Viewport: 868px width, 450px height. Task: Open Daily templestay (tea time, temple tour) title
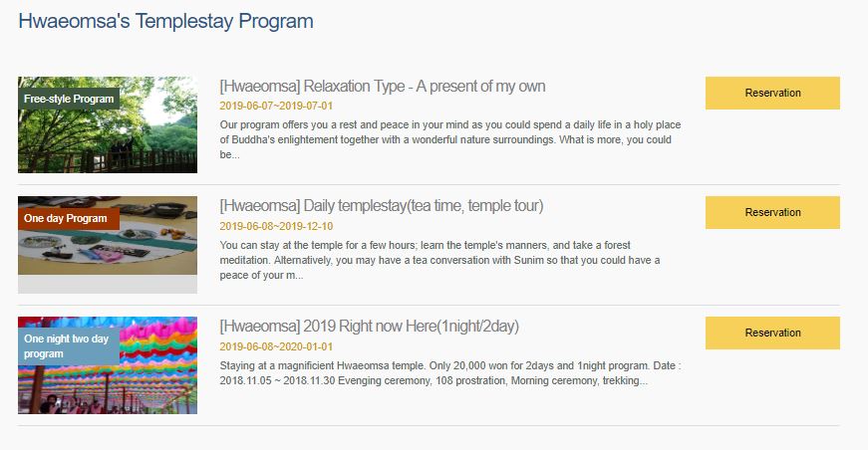381,206
